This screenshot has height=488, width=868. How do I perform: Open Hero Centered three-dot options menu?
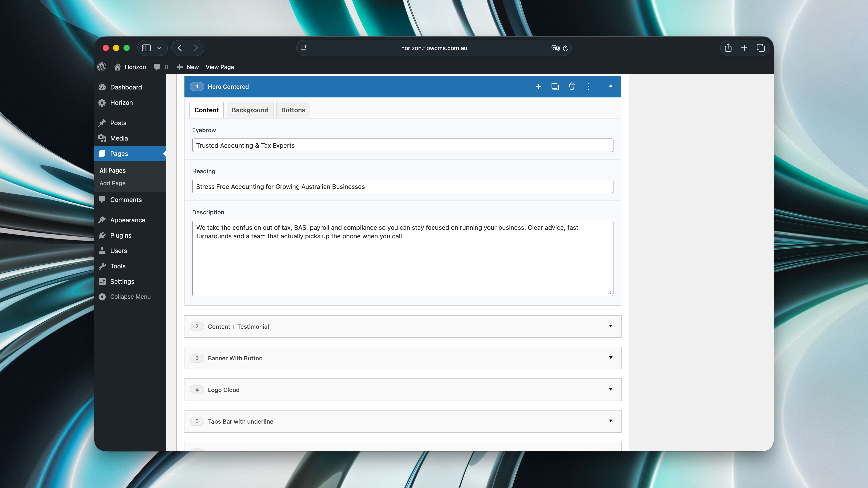coord(588,87)
